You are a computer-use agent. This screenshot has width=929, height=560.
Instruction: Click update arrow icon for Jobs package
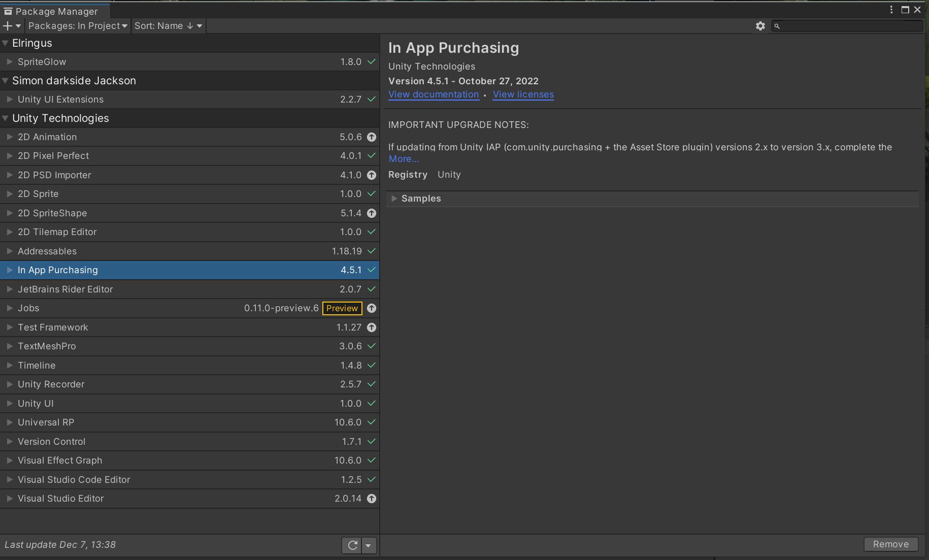[372, 308]
